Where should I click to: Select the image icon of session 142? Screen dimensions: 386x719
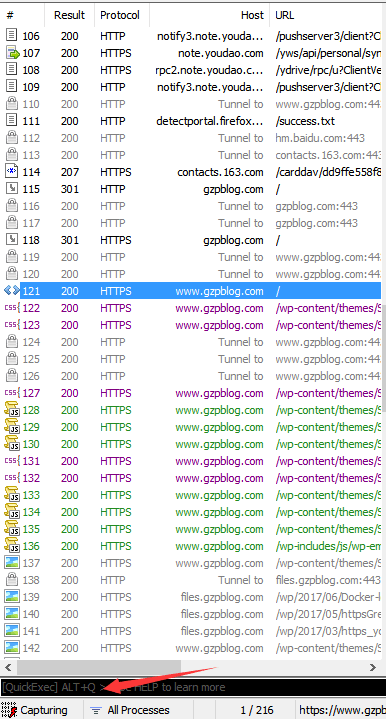[11, 647]
